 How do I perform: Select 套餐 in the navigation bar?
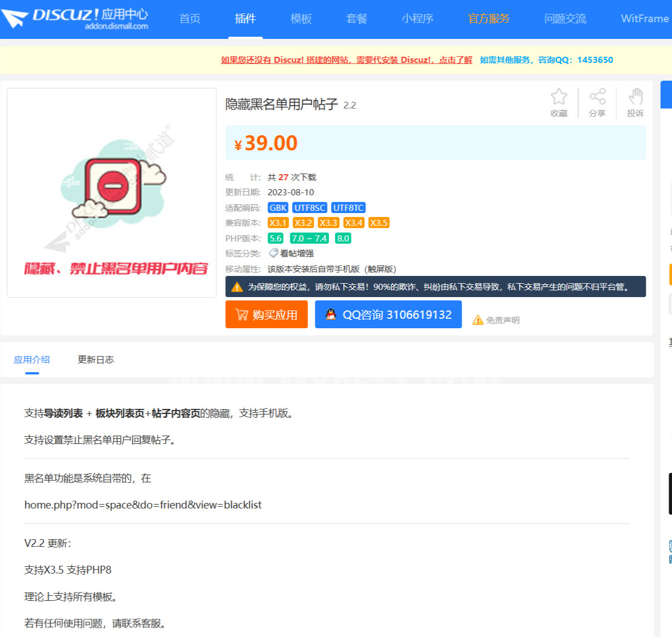pos(357,19)
